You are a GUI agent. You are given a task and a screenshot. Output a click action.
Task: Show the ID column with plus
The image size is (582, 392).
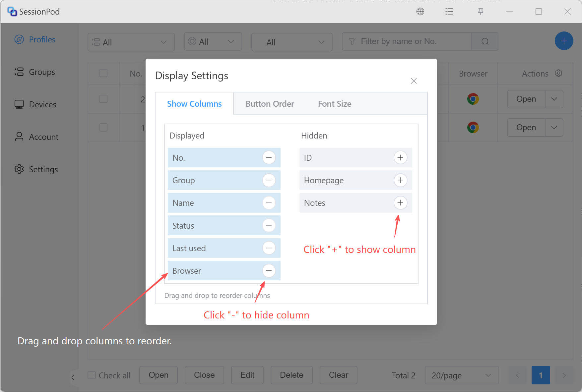(400, 157)
